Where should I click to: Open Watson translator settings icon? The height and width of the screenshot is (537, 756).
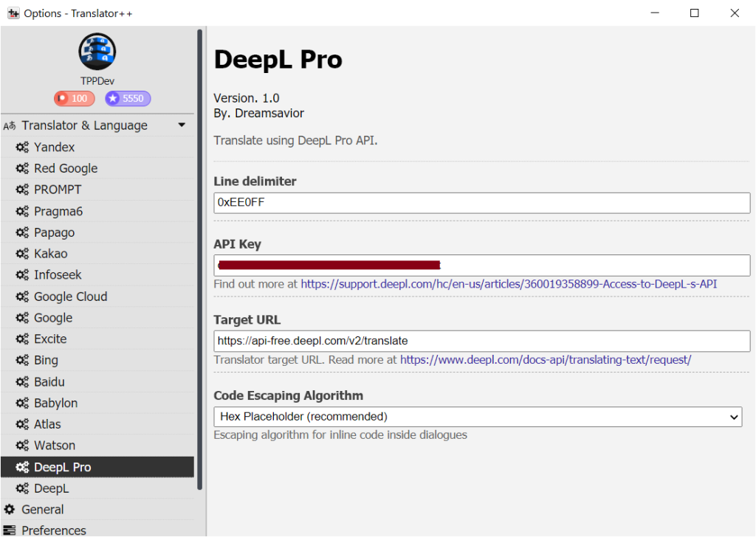coord(21,446)
